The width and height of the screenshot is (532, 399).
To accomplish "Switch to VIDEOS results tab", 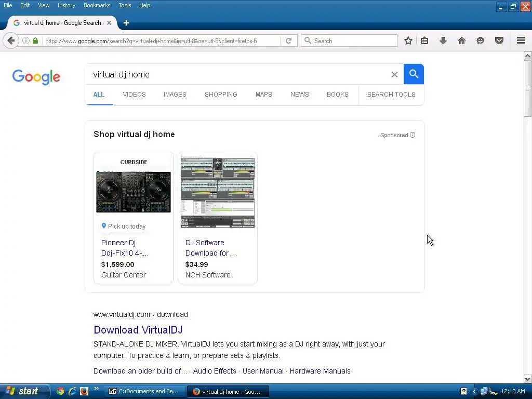I will 135,95.
